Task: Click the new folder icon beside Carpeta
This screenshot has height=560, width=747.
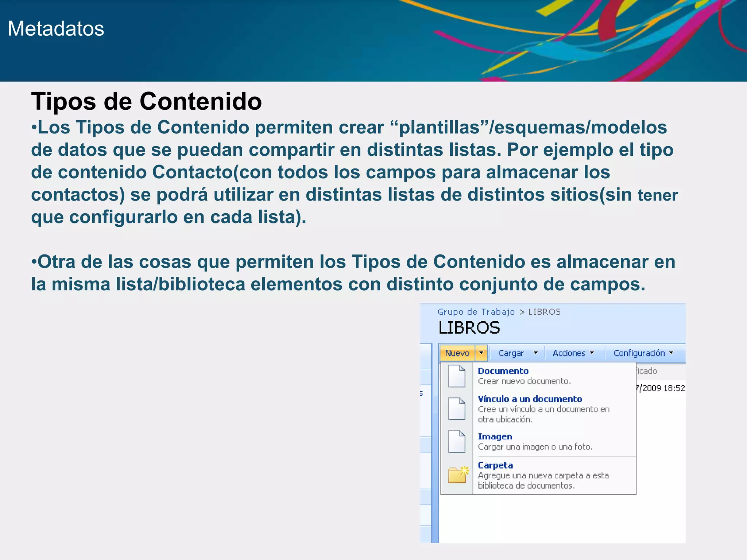Action: click(458, 474)
